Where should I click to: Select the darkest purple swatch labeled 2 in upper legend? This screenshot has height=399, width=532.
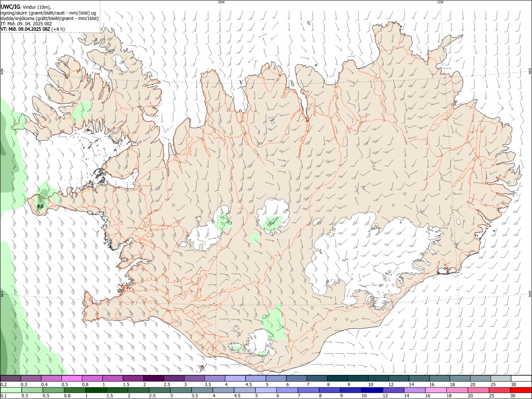(153, 379)
